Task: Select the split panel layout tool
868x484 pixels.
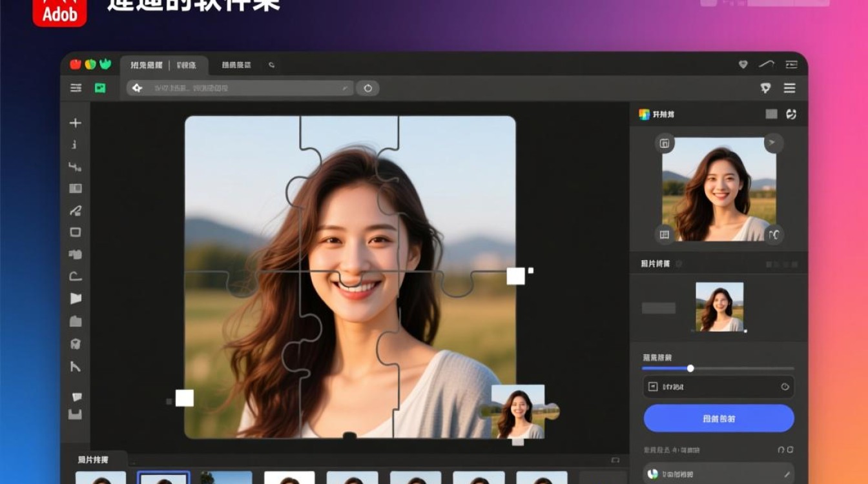Action: click(x=76, y=188)
